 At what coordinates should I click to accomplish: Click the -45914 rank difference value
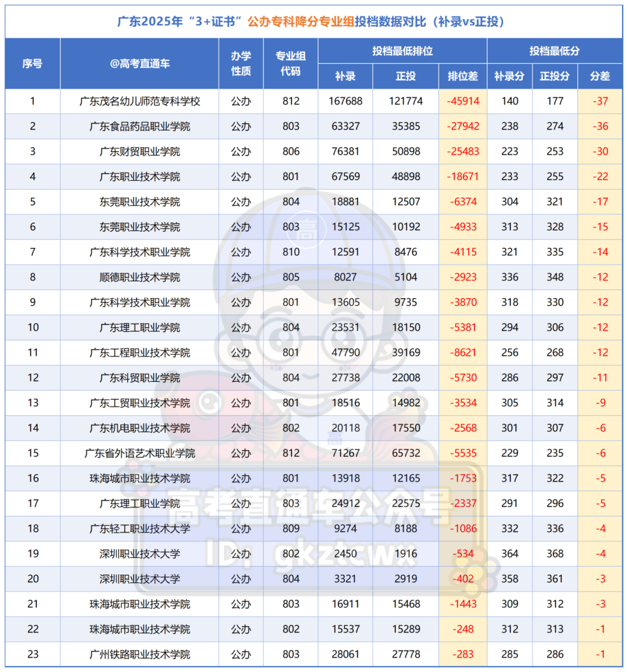click(x=462, y=101)
